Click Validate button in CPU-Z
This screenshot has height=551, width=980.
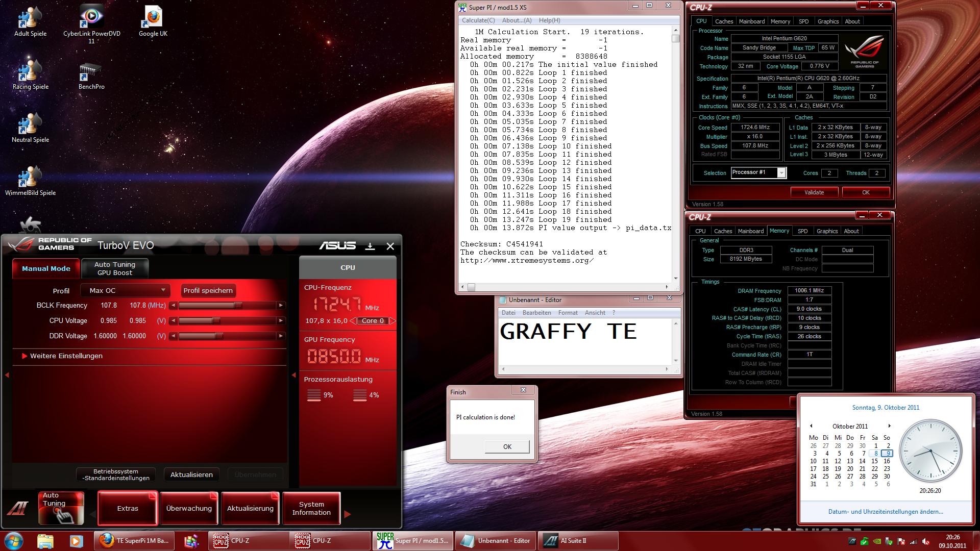(x=814, y=192)
